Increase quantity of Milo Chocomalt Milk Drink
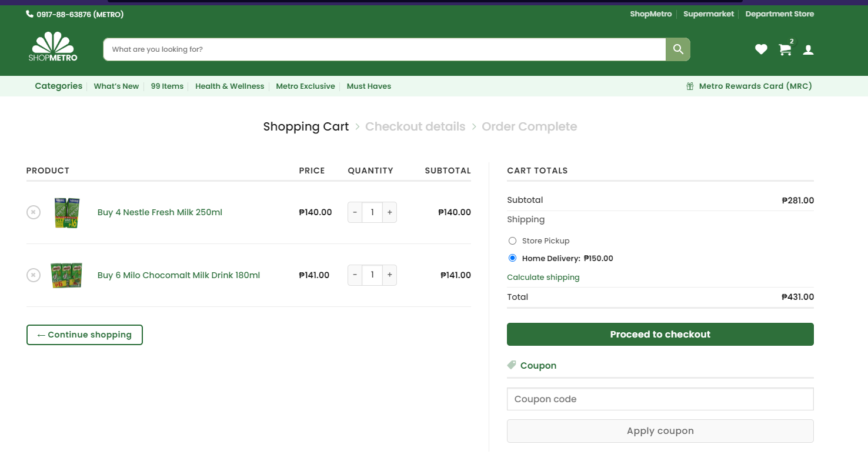The width and height of the screenshot is (868, 461). coord(389,275)
